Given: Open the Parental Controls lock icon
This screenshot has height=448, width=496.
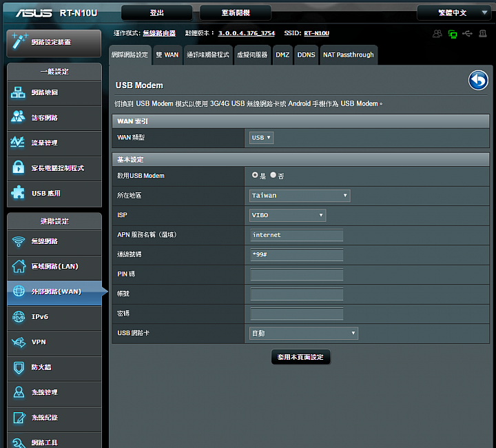Looking at the screenshot, I should (18, 167).
